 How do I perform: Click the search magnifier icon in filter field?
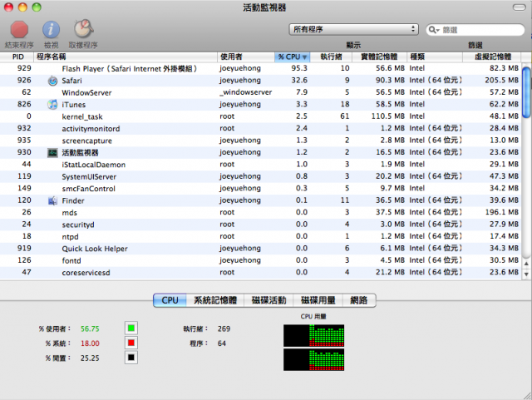coord(433,30)
